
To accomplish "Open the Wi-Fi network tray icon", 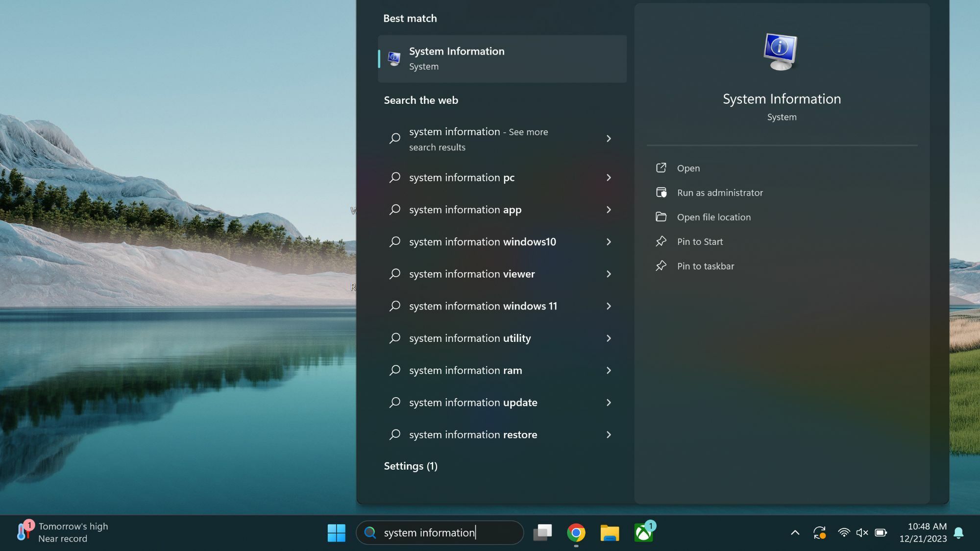I will click(844, 532).
